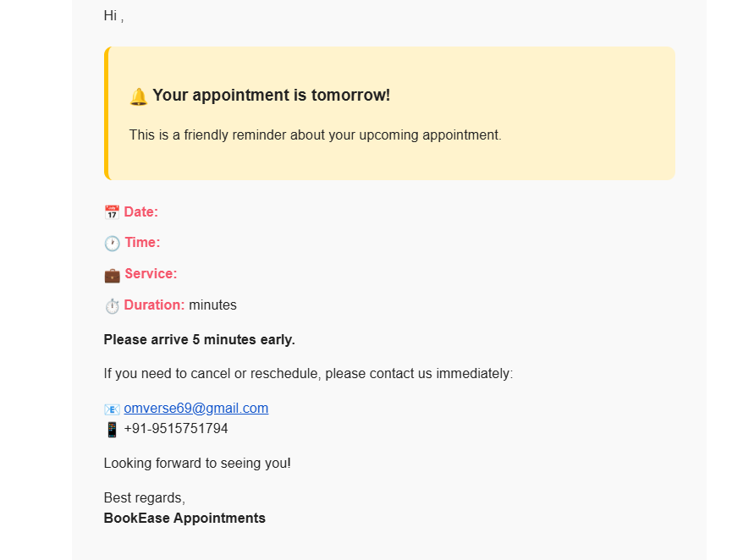
Task: Click the briefcase icon next to Service
Action: (113, 275)
